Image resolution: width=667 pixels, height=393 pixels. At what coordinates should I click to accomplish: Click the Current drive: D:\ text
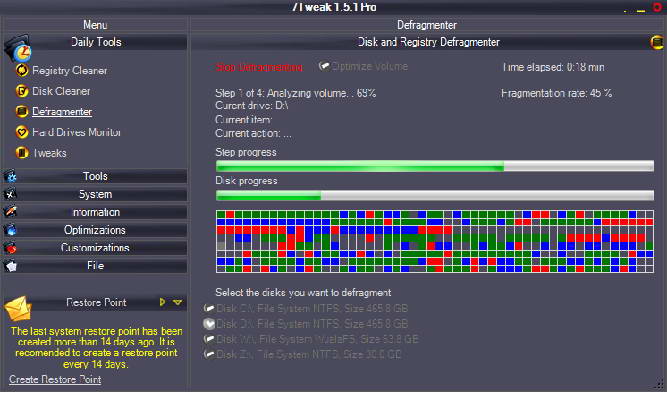(x=252, y=105)
